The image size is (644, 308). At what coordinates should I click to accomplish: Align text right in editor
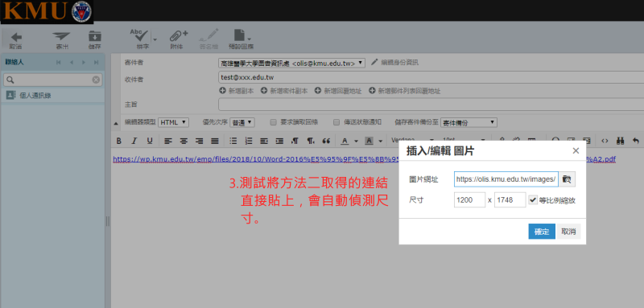(199, 141)
